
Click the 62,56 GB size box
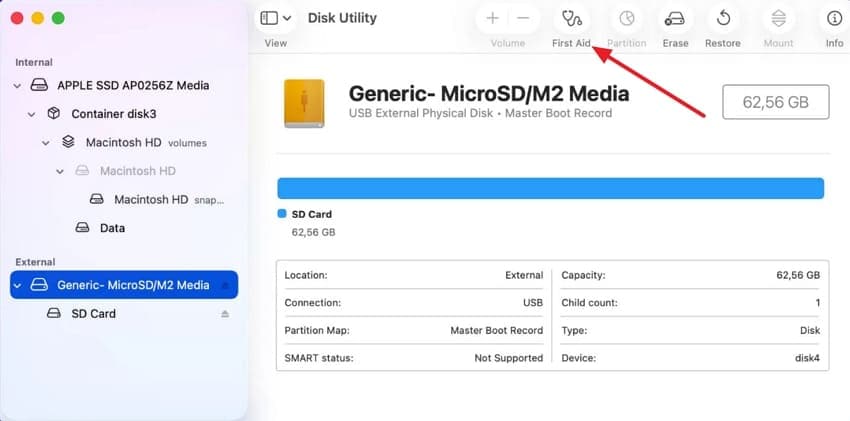[x=776, y=102]
